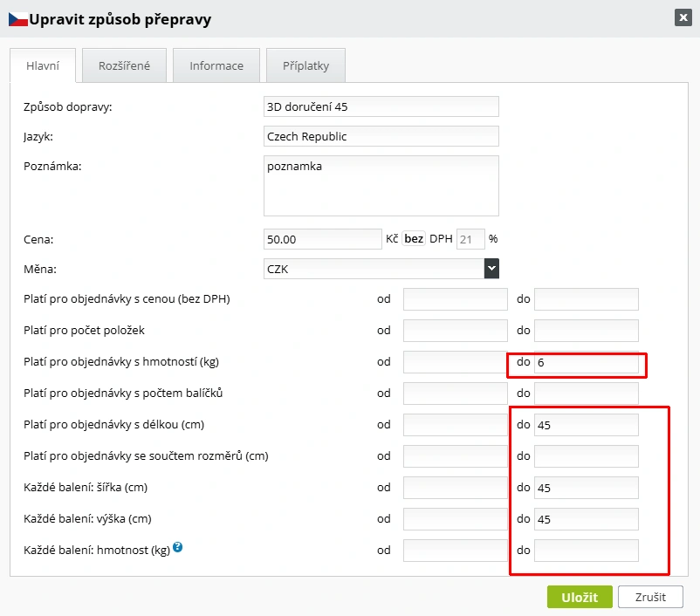Click the Měna CZK combo box
This screenshot has height=616, width=700.
click(x=381, y=269)
